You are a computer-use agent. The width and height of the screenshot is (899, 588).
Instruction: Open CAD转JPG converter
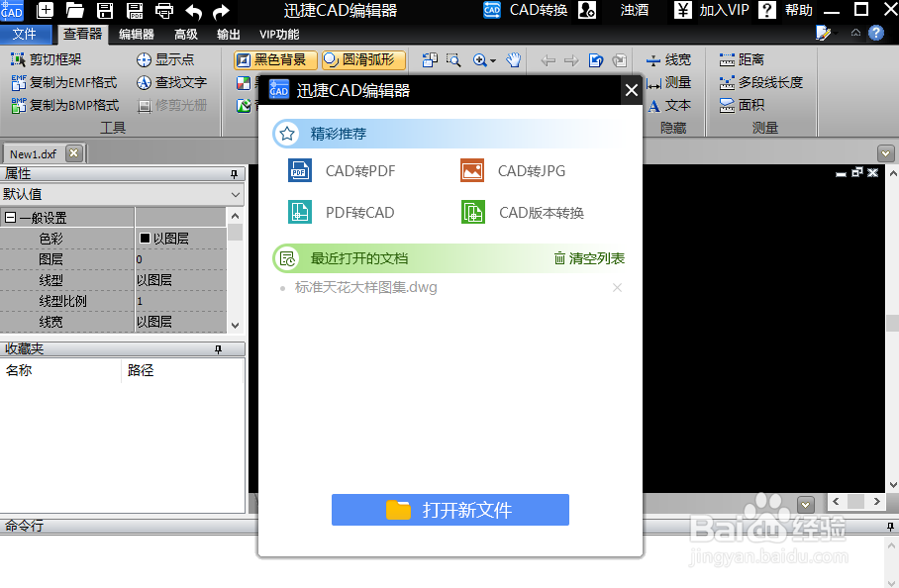pos(513,171)
